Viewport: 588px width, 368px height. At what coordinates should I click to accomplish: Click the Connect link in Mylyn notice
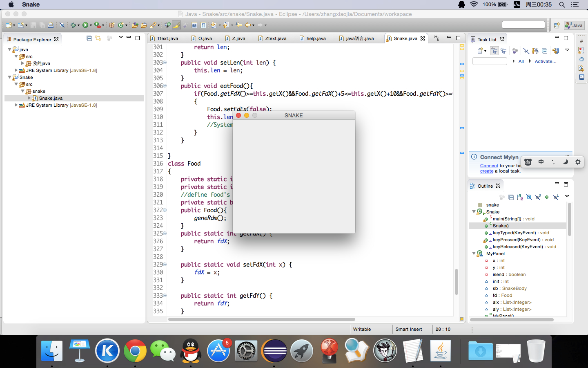[489, 166]
